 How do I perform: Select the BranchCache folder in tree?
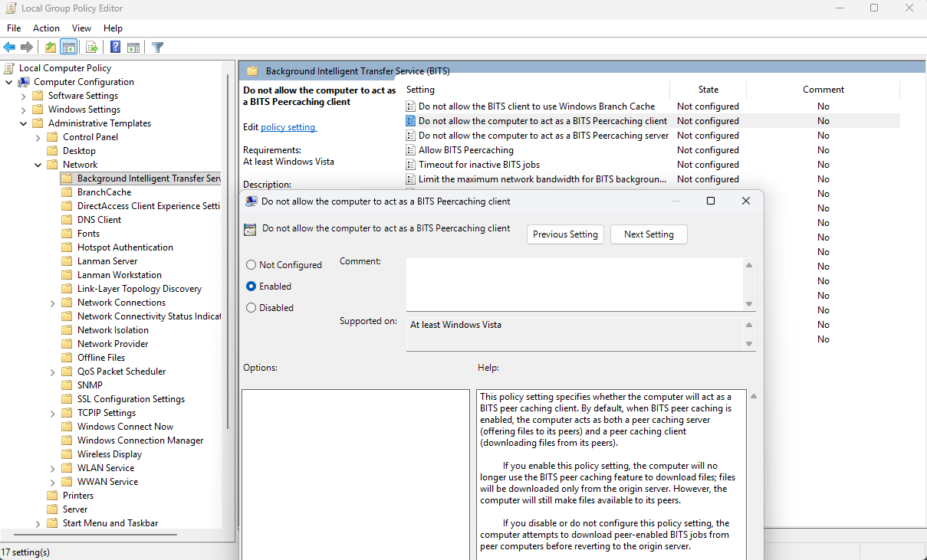104,192
